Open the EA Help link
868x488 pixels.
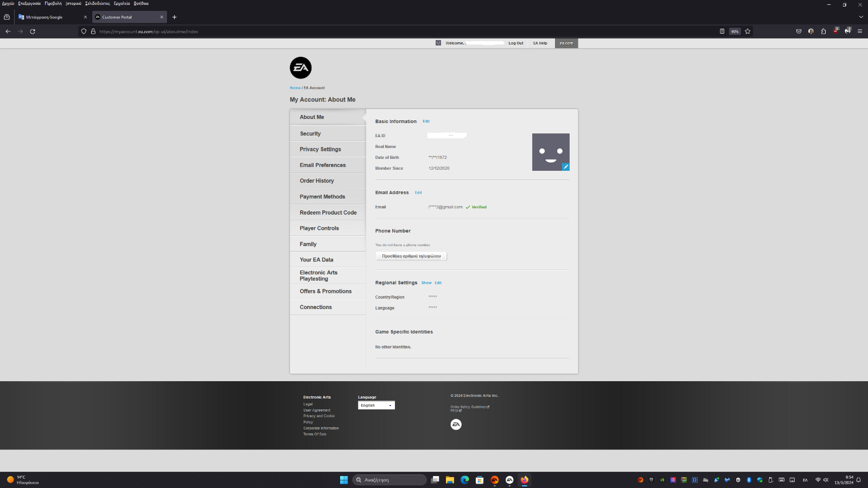click(x=540, y=43)
